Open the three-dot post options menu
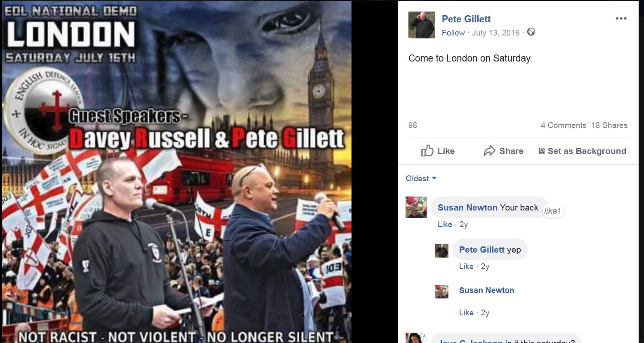The width and height of the screenshot is (644, 343). [x=621, y=19]
